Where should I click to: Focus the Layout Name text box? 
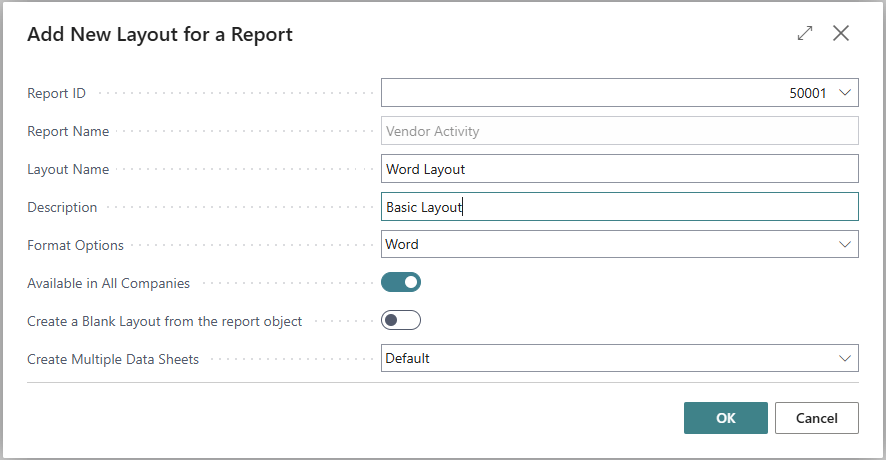619,169
